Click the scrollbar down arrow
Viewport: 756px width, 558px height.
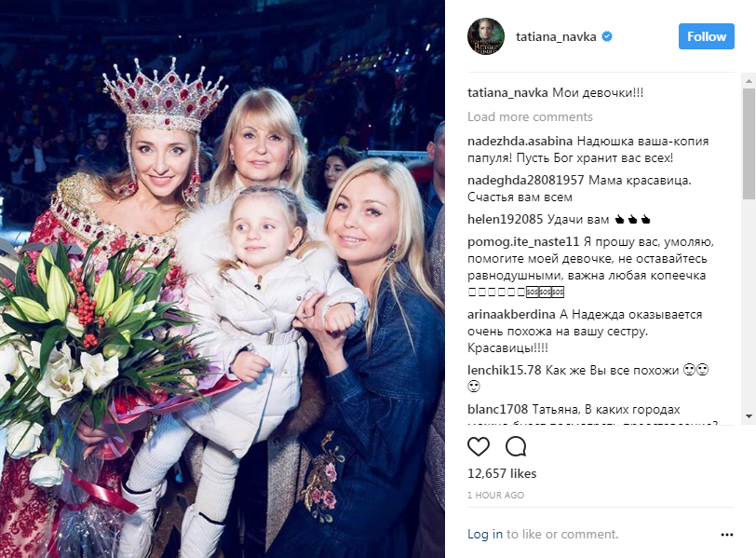coord(749,415)
